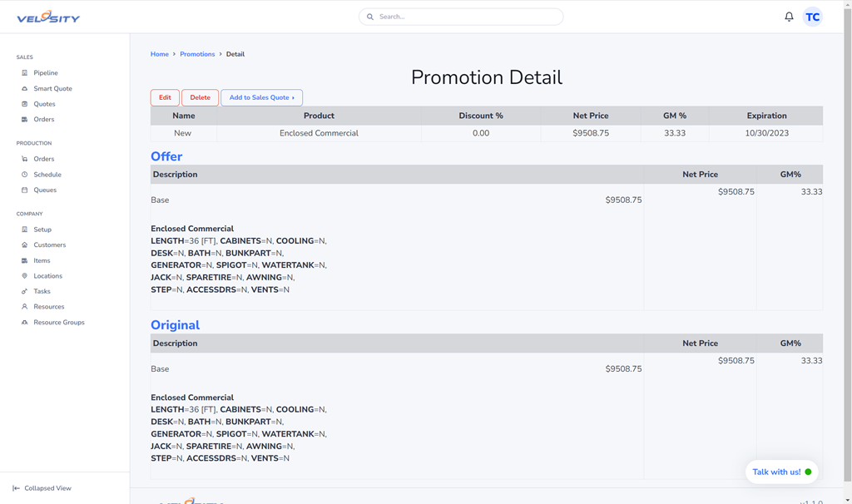Click the Velosity logo
Viewport: 852px width, 504px height.
point(48,17)
